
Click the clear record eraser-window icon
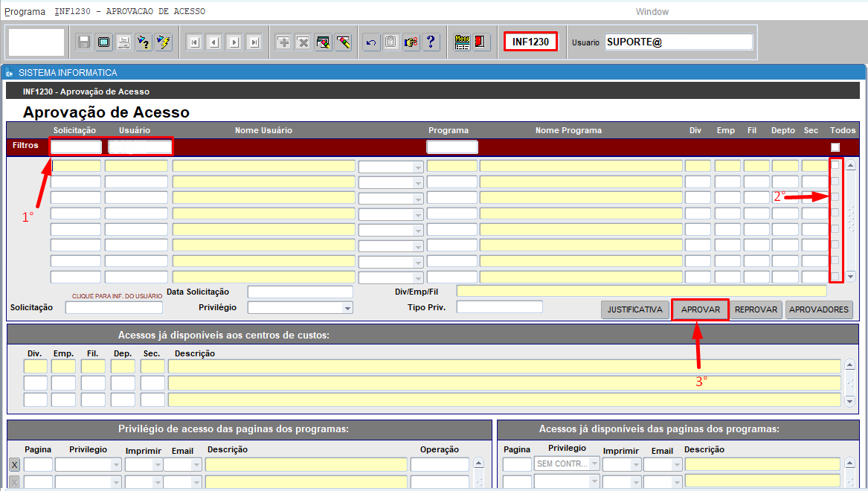coord(324,42)
